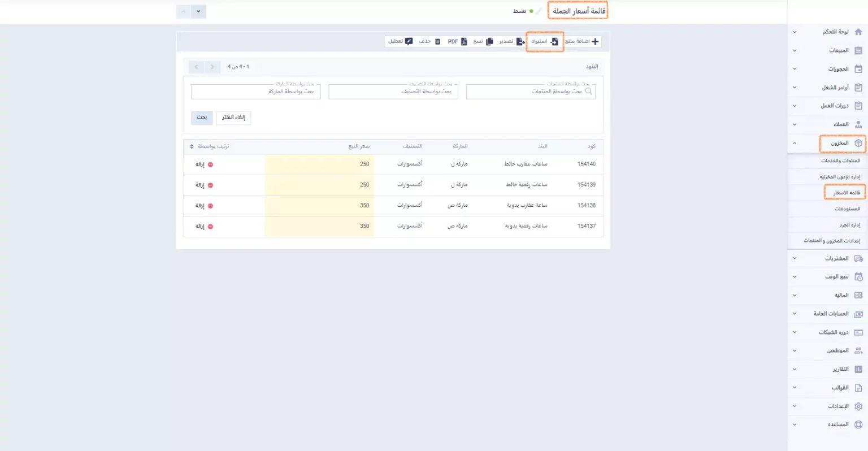Click the حذف (Delete) trash icon

click(437, 42)
